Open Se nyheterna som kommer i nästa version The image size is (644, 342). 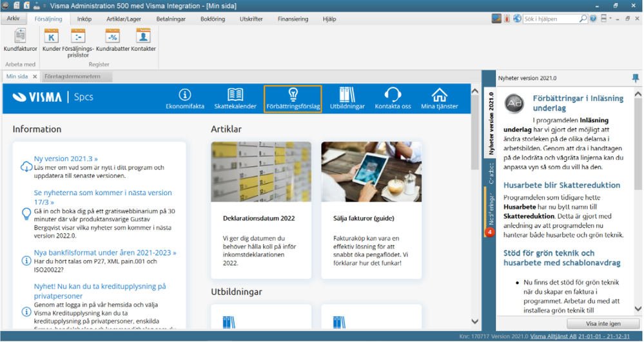pos(102,197)
